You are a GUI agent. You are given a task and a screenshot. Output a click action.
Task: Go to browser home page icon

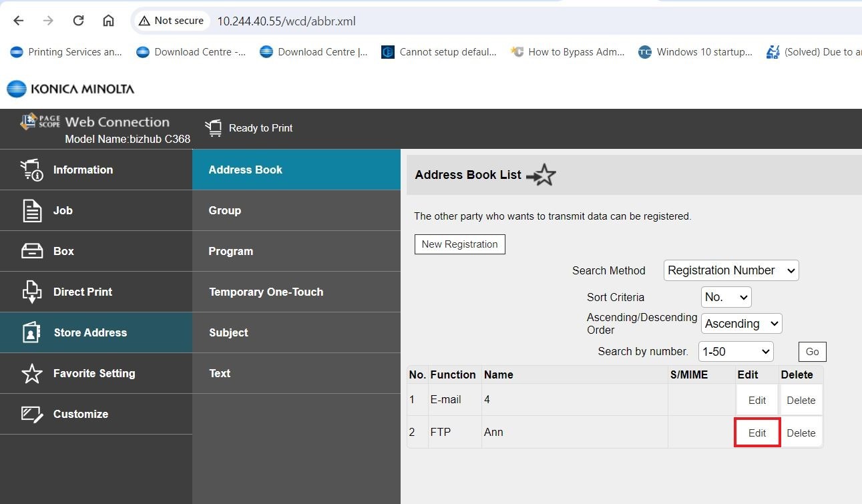coord(108,21)
